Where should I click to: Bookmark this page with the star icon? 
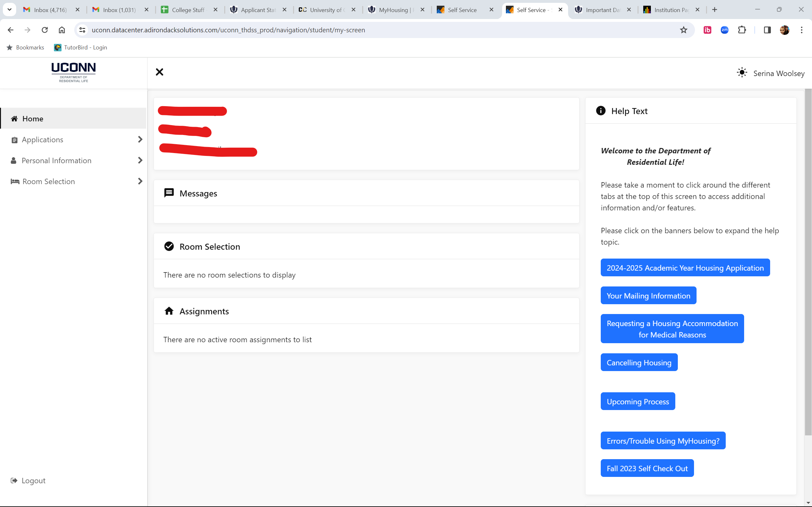684,30
